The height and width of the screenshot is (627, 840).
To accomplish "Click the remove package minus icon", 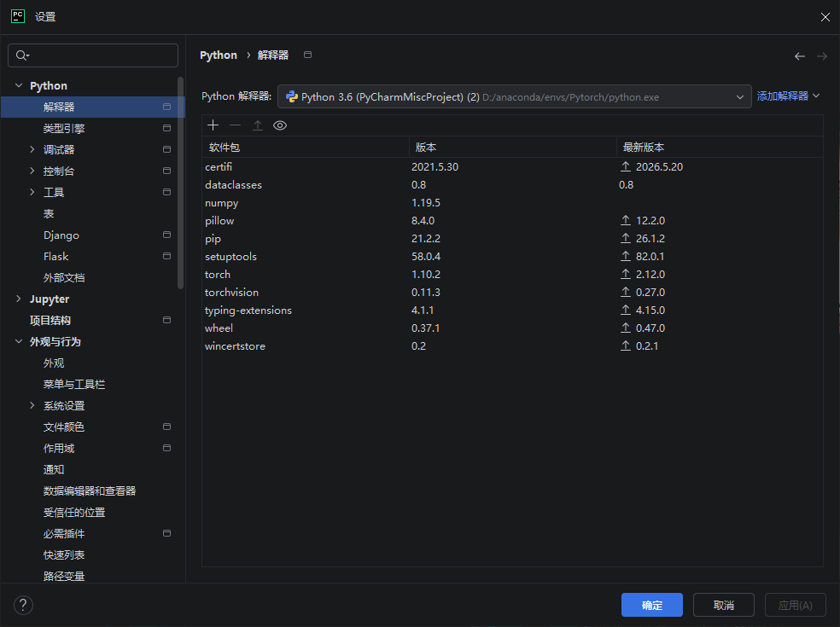I will point(235,125).
